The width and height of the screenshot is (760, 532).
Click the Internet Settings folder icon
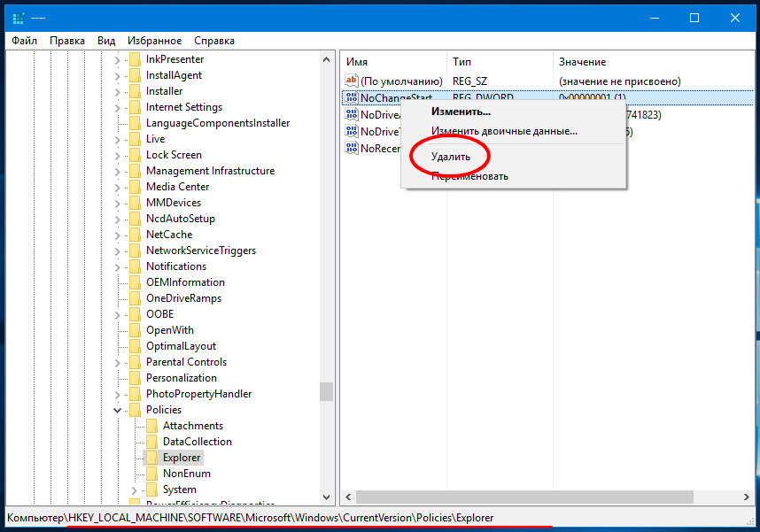pyautogui.click(x=135, y=107)
